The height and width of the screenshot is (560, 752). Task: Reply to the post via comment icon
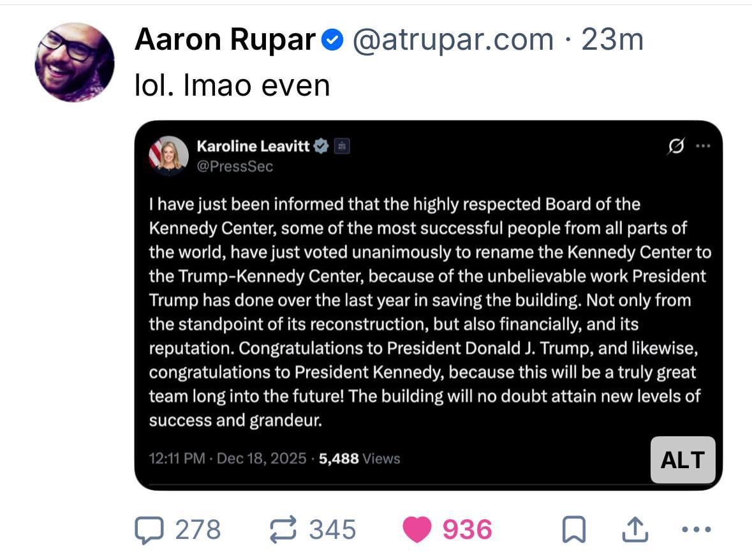click(147, 529)
